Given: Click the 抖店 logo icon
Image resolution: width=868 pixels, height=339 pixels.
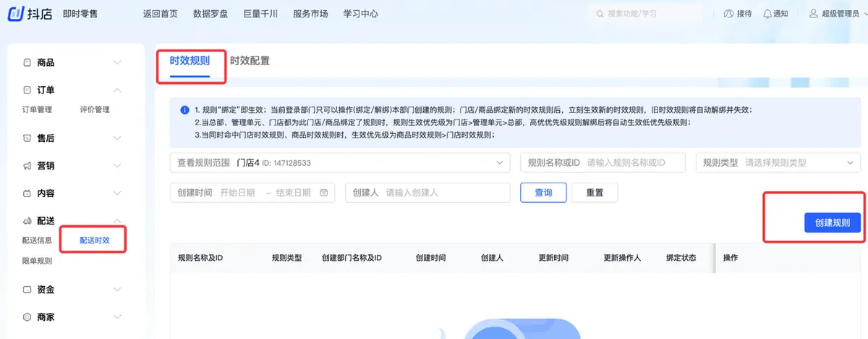Looking at the screenshot, I should [x=15, y=13].
